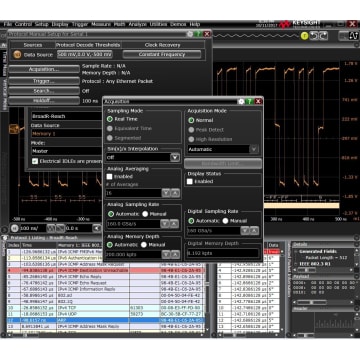Click the Constant Frequency button
Screen dimensions: 360x360
pyautogui.click(x=162, y=54)
